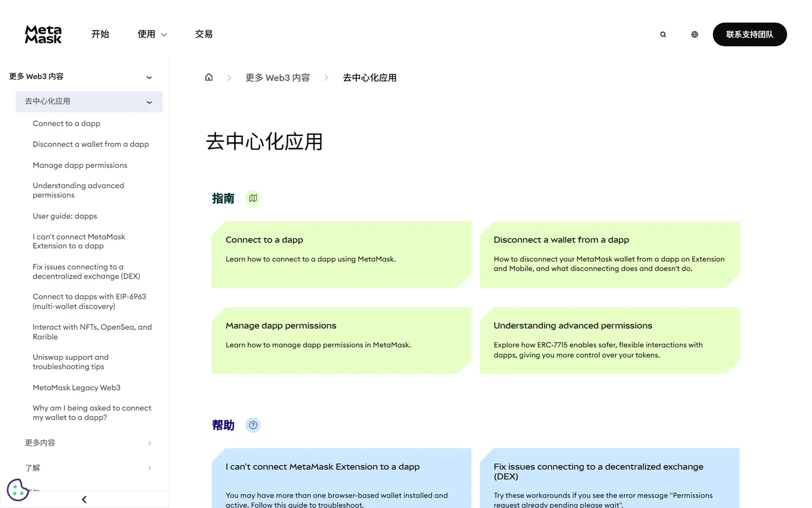812x508 pixels.
Task: Click the 帮助 section heading
Action: pyautogui.click(x=223, y=426)
